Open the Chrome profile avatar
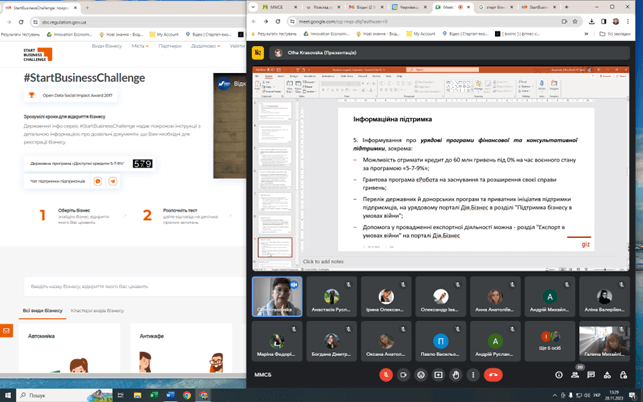This screenshot has width=643, height=402. click(x=616, y=21)
